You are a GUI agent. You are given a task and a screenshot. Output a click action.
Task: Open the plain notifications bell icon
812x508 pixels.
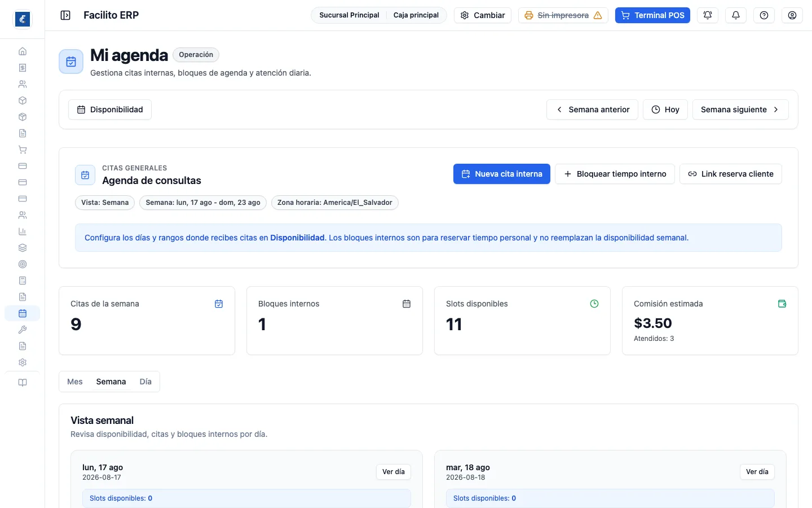click(736, 15)
